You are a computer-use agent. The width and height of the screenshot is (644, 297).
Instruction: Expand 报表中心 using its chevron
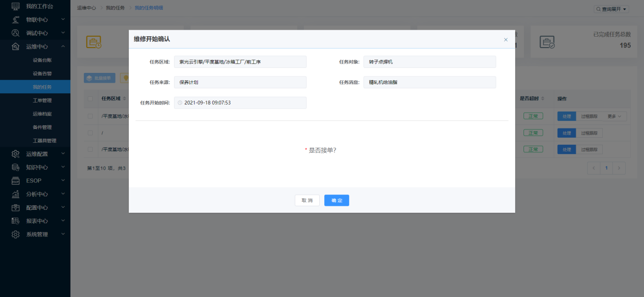pos(63,221)
